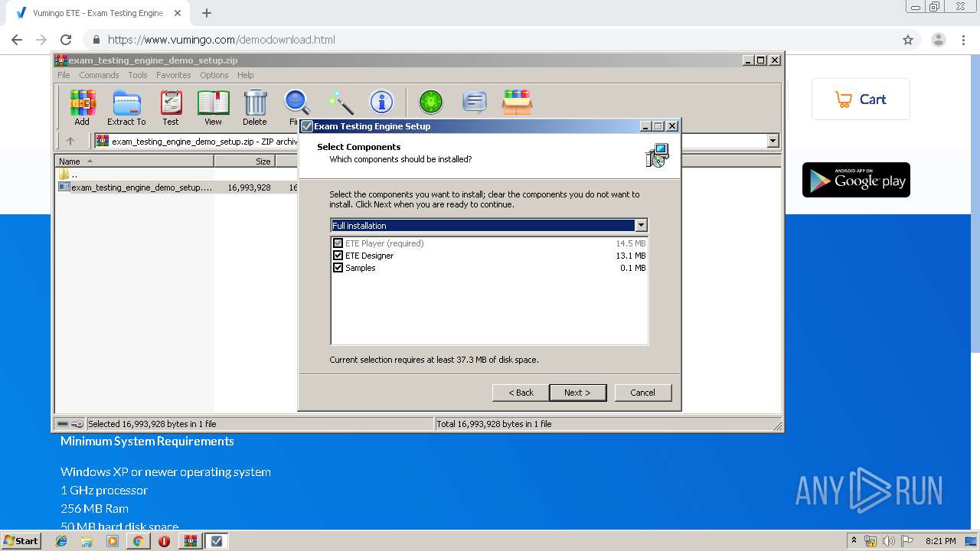Click the Chrome icon on taskbar

click(138, 541)
